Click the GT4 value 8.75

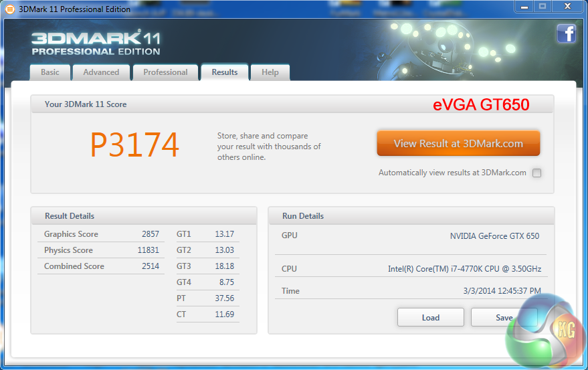pos(227,282)
